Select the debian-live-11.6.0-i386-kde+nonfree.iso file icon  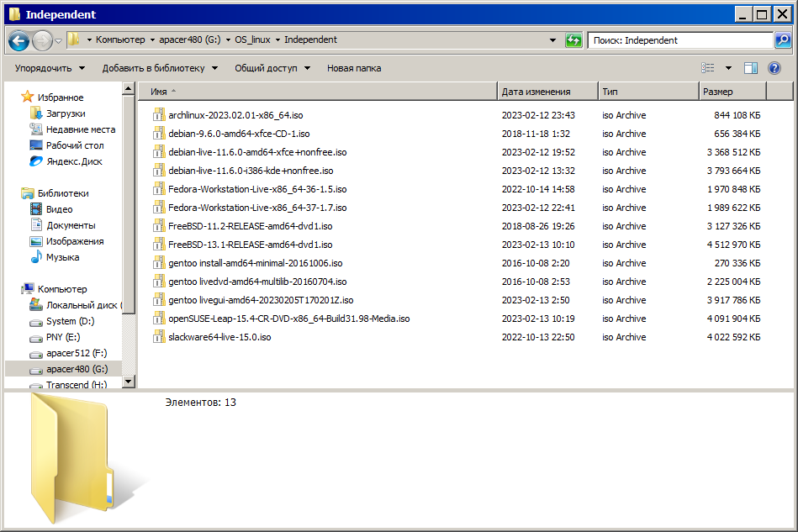[159, 171]
